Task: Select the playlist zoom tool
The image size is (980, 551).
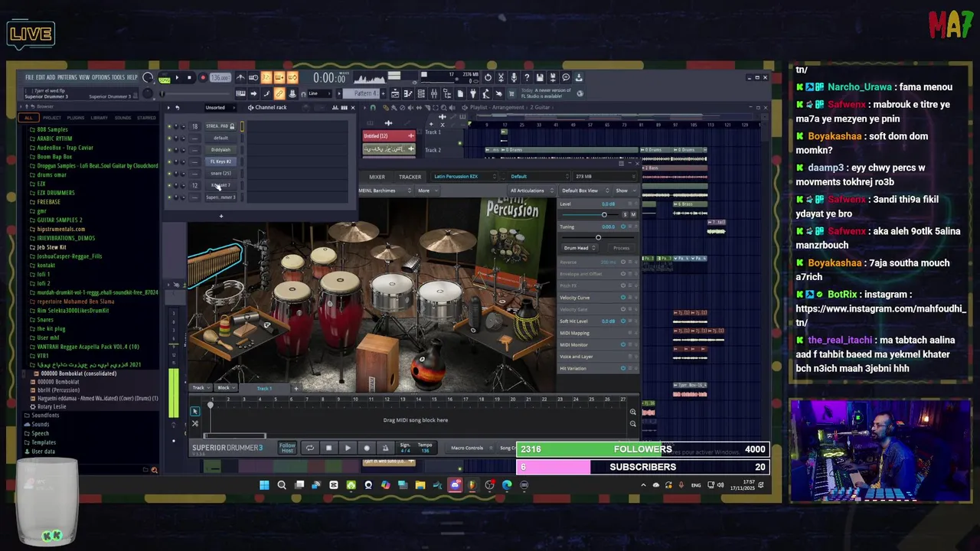Action: coord(443,107)
